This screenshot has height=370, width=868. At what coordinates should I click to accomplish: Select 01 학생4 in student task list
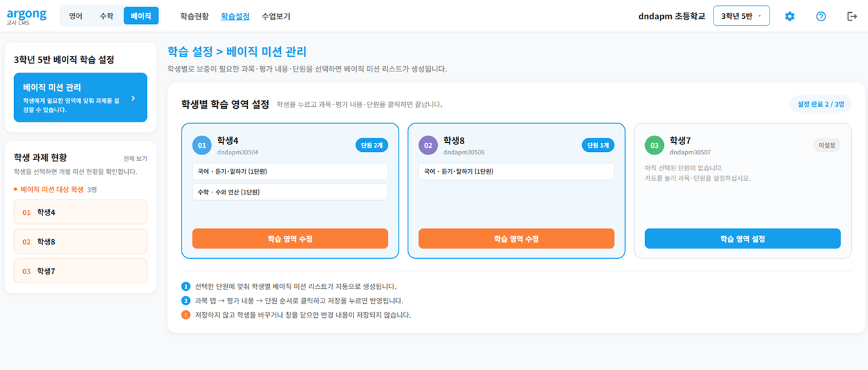click(80, 212)
